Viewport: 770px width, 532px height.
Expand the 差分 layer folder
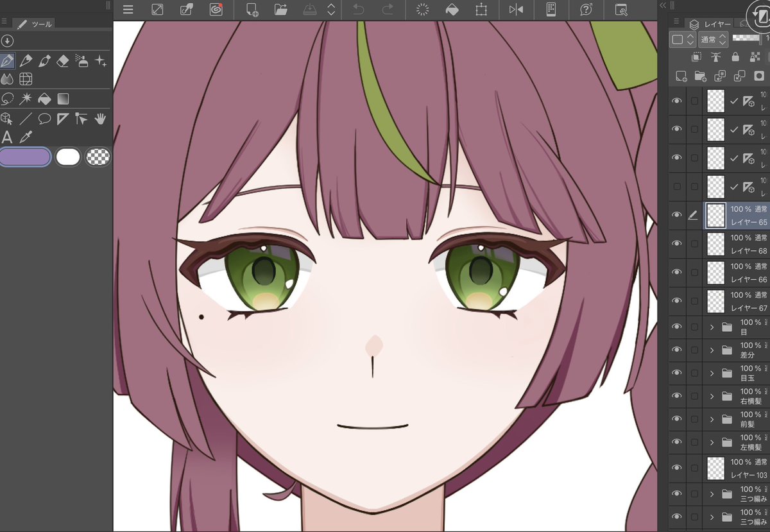(712, 350)
